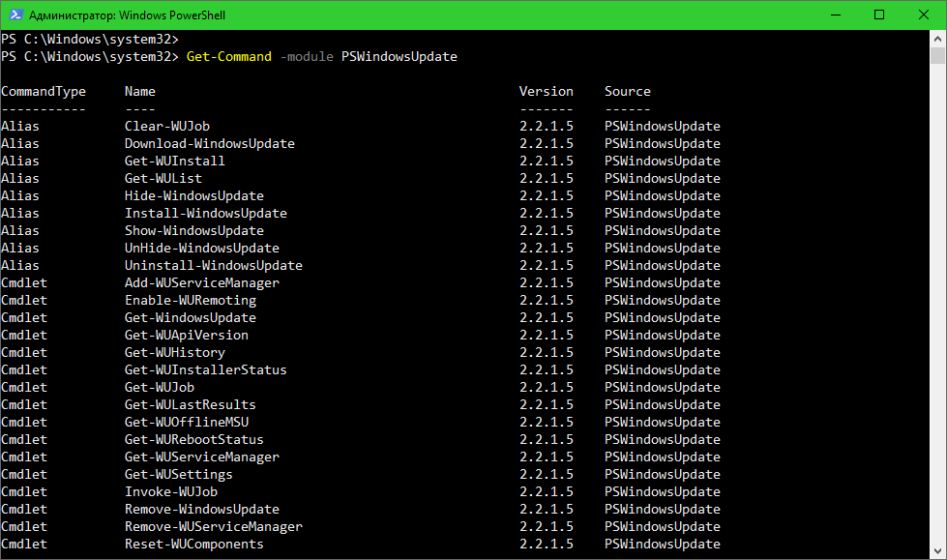The height and width of the screenshot is (560, 947).
Task: Click the Get-WUHistory cmdlet name
Action: [174, 352]
